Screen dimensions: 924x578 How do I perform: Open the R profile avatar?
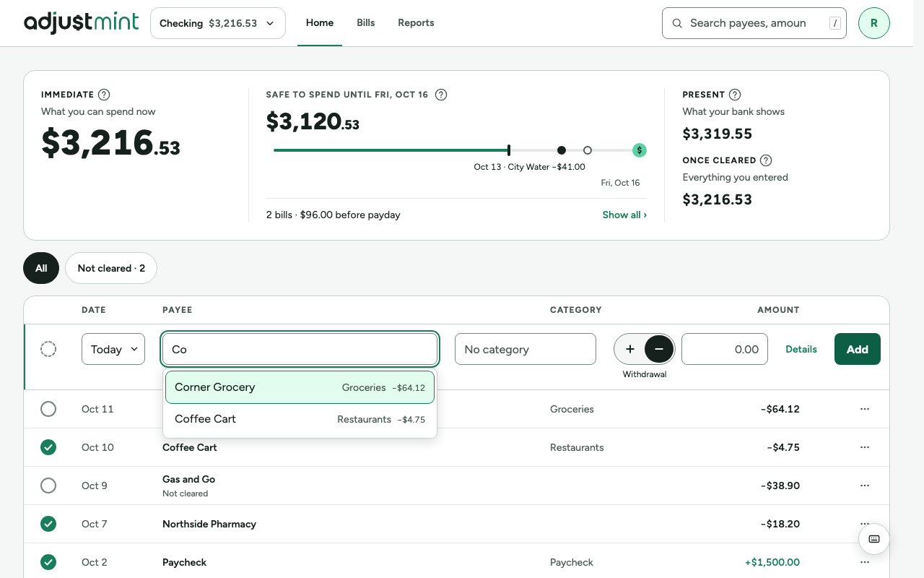point(874,23)
